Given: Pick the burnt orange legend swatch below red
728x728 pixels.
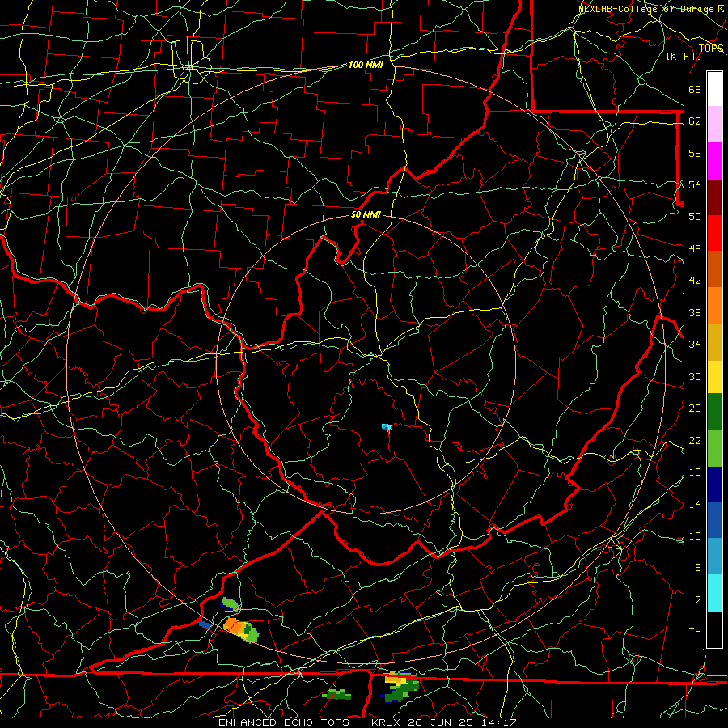Looking at the screenshot, I should point(714,269).
